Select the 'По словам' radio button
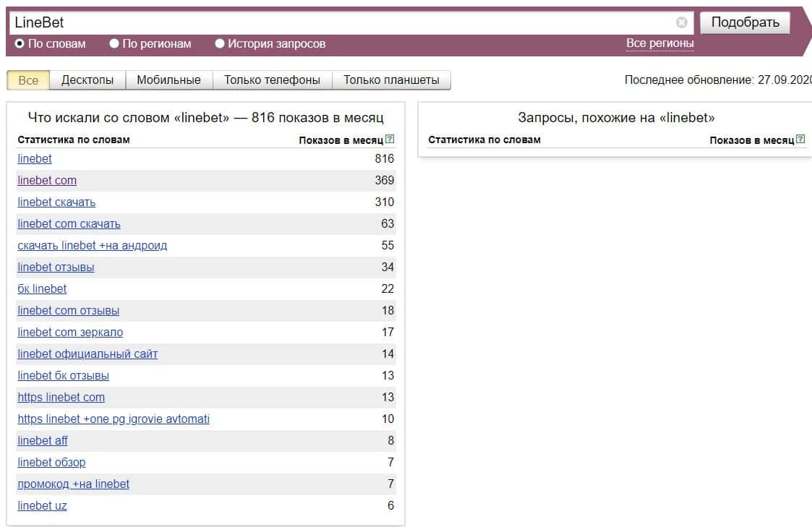Screen dimensions: 812x527 (x=19, y=43)
